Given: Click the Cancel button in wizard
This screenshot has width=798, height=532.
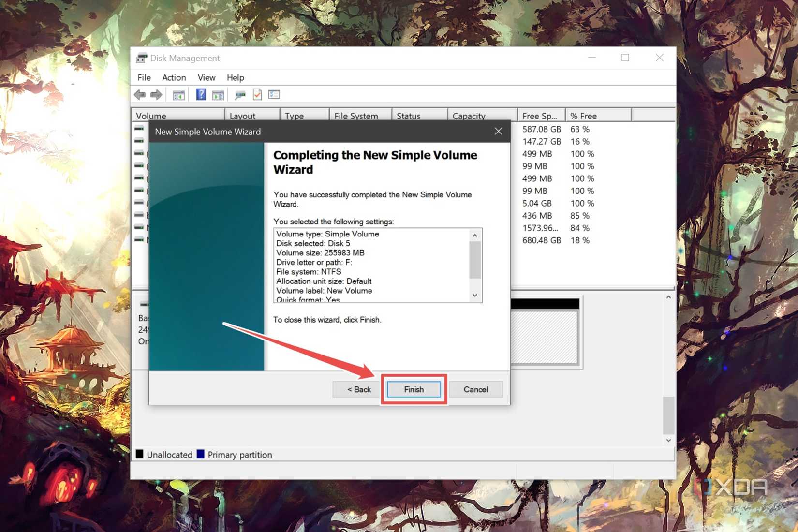Looking at the screenshot, I should coord(476,389).
